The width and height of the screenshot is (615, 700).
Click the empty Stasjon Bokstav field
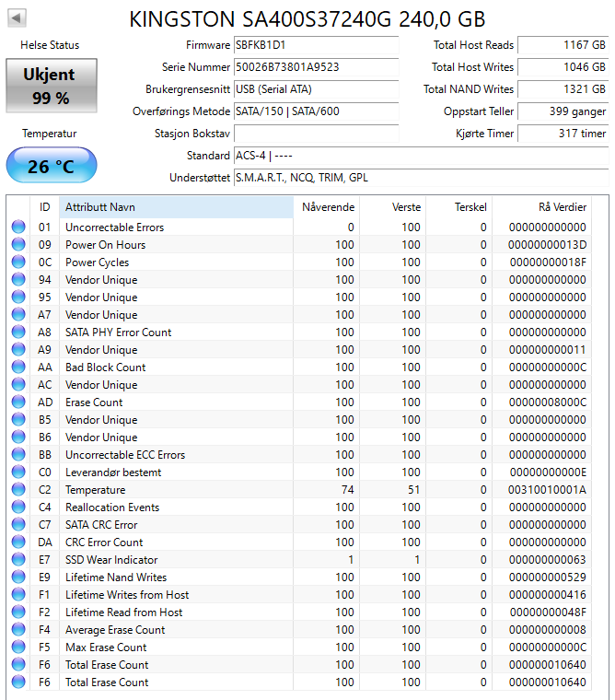(x=316, y=134)
